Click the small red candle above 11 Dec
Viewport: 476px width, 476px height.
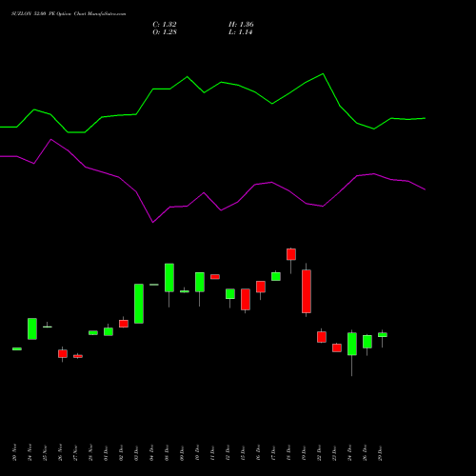click(x=215, y=277)
